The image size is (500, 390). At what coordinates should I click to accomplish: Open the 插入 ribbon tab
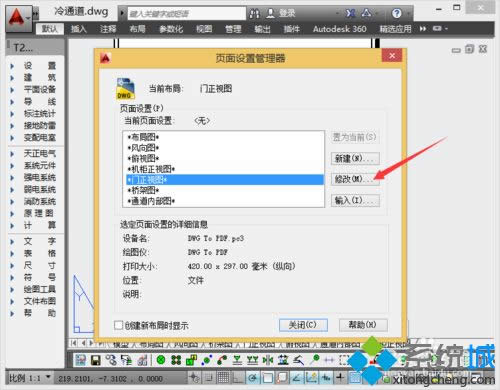[79, 29]
